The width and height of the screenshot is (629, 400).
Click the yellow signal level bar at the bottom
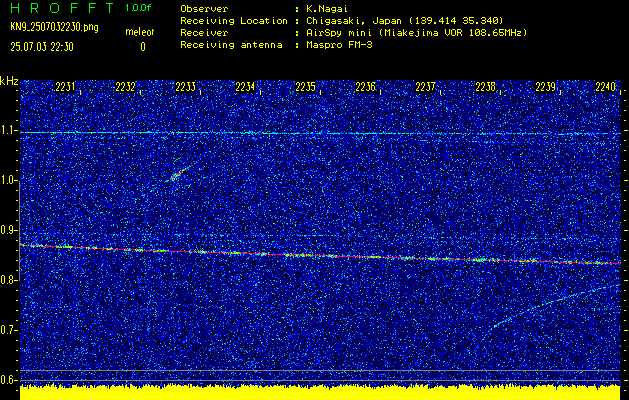pos(320,393)
